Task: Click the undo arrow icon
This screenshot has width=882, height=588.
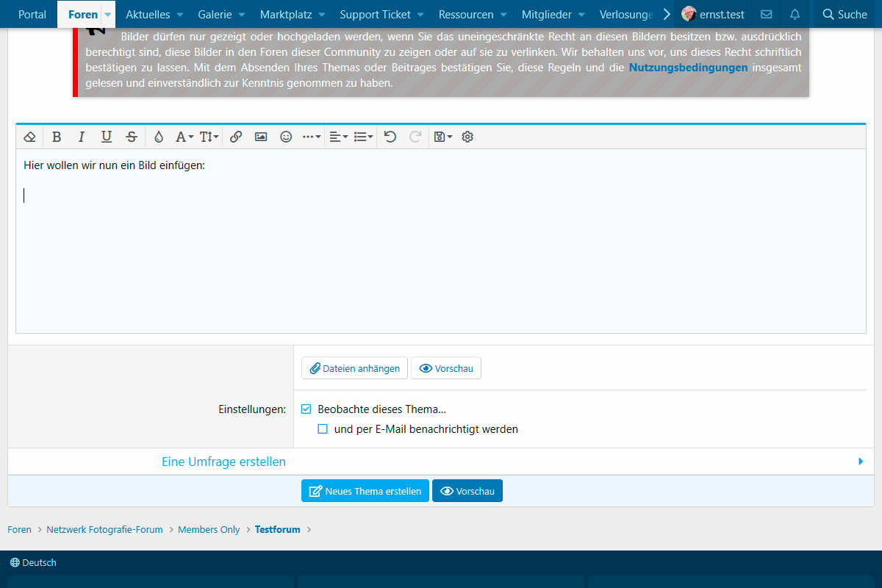Action: [390, 137]
